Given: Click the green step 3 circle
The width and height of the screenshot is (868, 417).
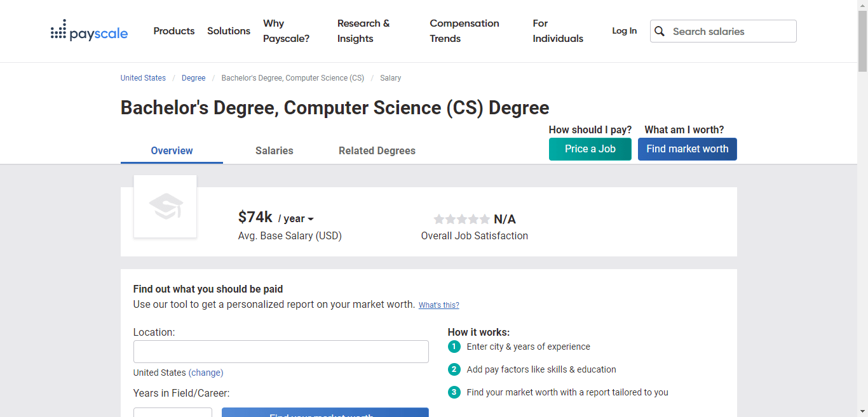Looking at the screenshot, I should 454,392.
